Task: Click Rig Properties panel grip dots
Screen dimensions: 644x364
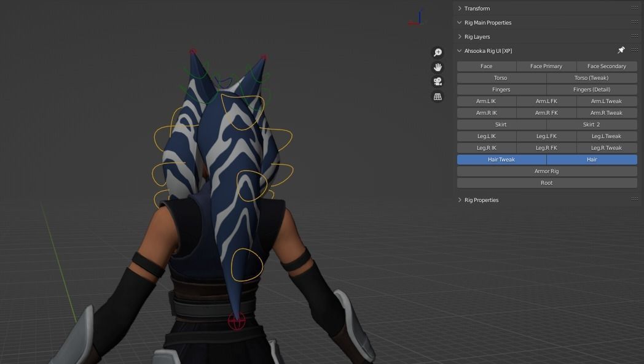Action: pyautogui.click(x=635, y=199)
